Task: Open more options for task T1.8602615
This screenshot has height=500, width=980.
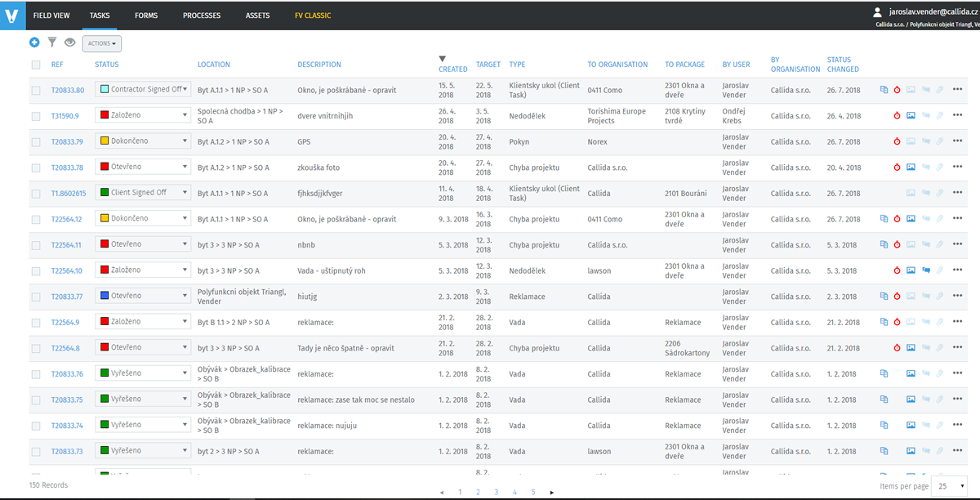Action: click(x=957, y=194)
